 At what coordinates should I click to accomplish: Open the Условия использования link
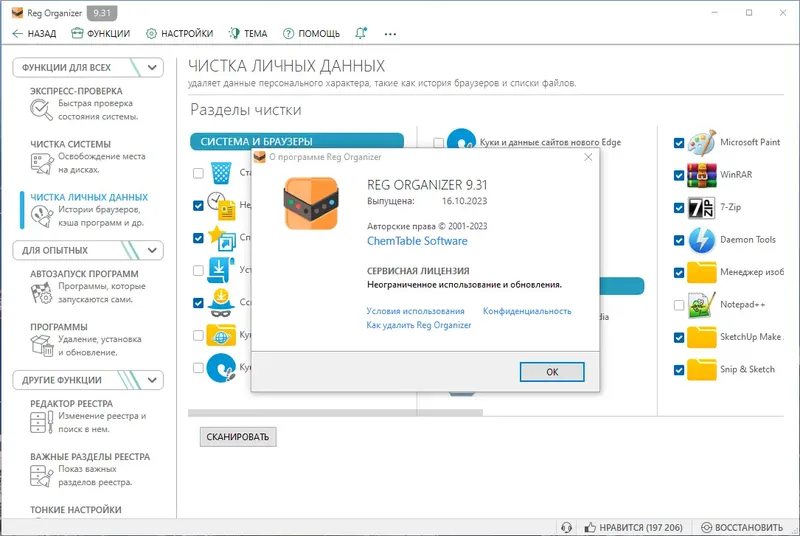pyautogui.click(x=415, y=311)
